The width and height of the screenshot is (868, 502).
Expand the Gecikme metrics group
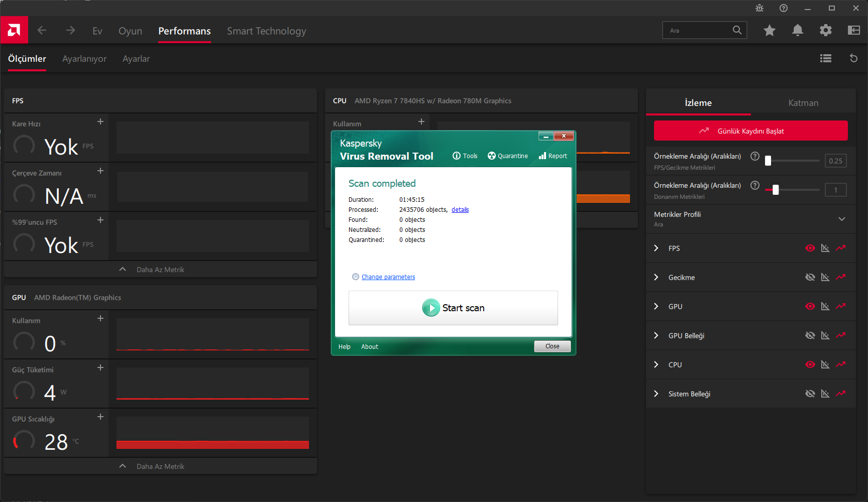click(656, 277)
